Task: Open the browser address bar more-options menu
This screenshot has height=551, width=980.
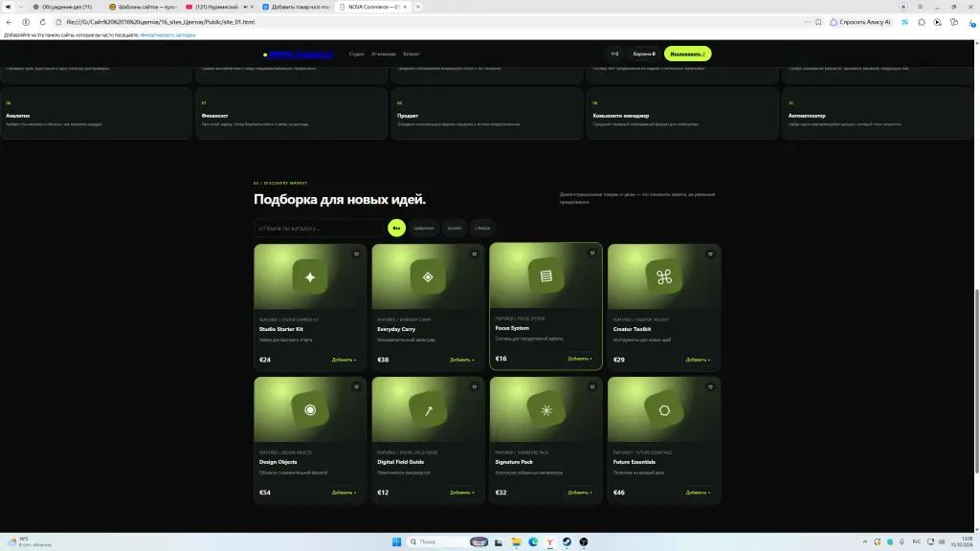Action: (808, 22)
